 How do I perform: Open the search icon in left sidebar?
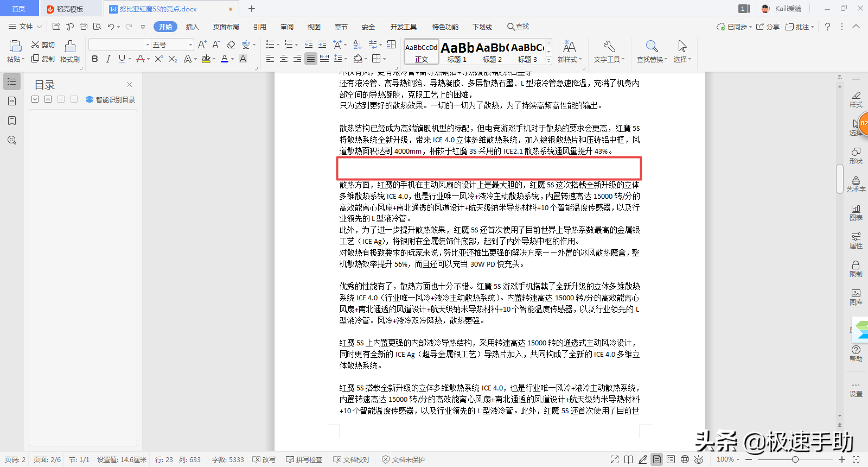pos(12,140)
